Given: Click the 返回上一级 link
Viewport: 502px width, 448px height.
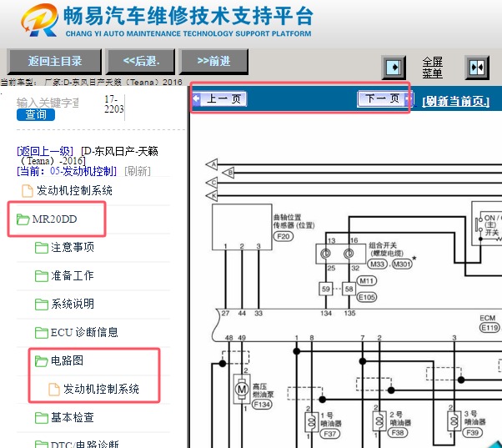Looking at the screenshot, I should pos(45,151).
